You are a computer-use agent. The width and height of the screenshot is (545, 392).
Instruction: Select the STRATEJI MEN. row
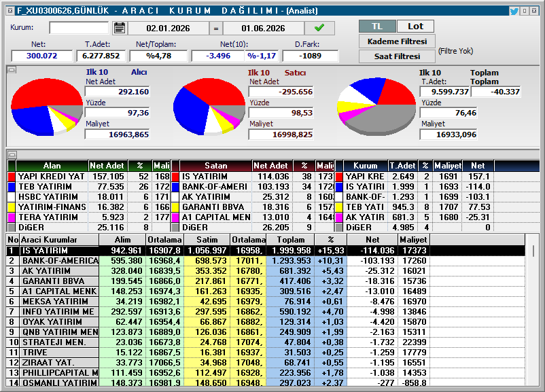[266, 342]
